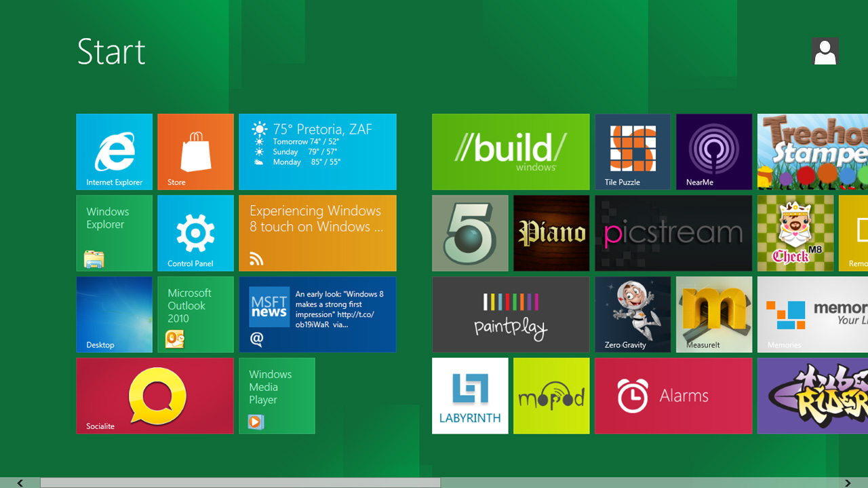Launch Treehouse Stampede tile
The image size is (868, 488).
[x=812, y=151]
